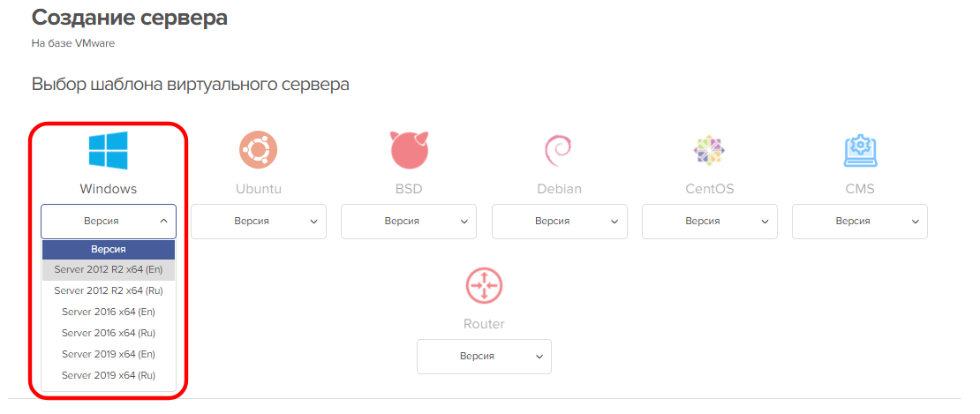Expand the CentOS version dropdown
980x414 pixels.
point(709,221)
